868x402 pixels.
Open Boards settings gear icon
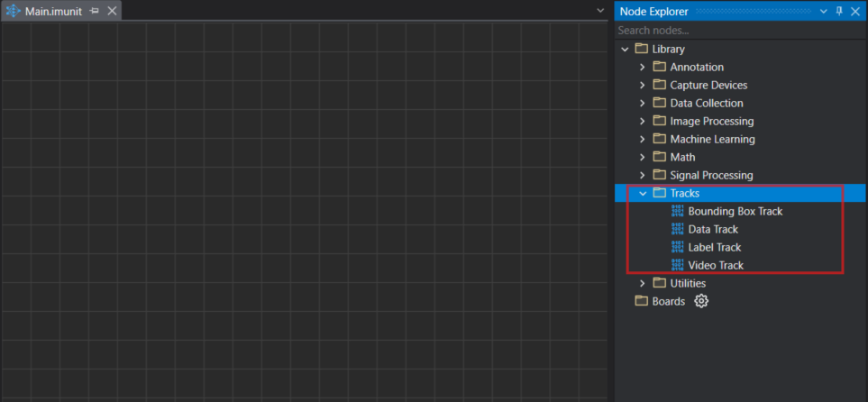click(x=701, y=301)
